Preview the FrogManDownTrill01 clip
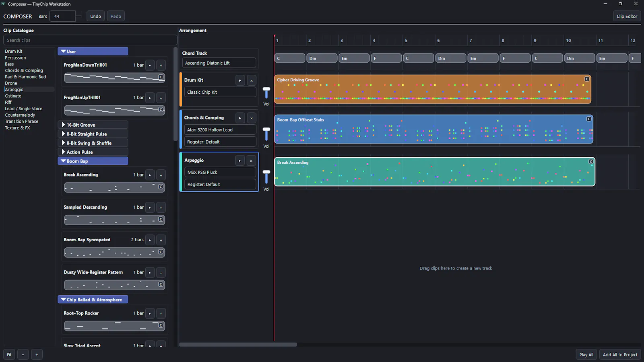The height and width of the screenshot is (362, 644). coord(150,65)
